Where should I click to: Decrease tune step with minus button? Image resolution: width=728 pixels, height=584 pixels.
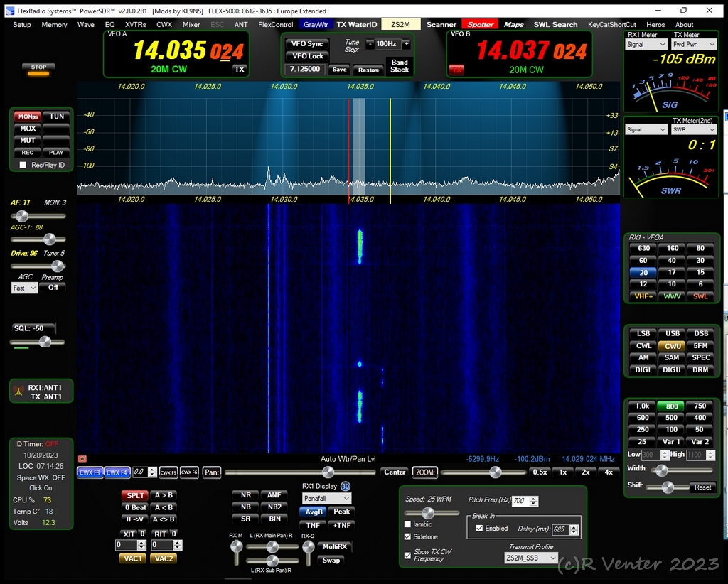[x=370, y=44]
